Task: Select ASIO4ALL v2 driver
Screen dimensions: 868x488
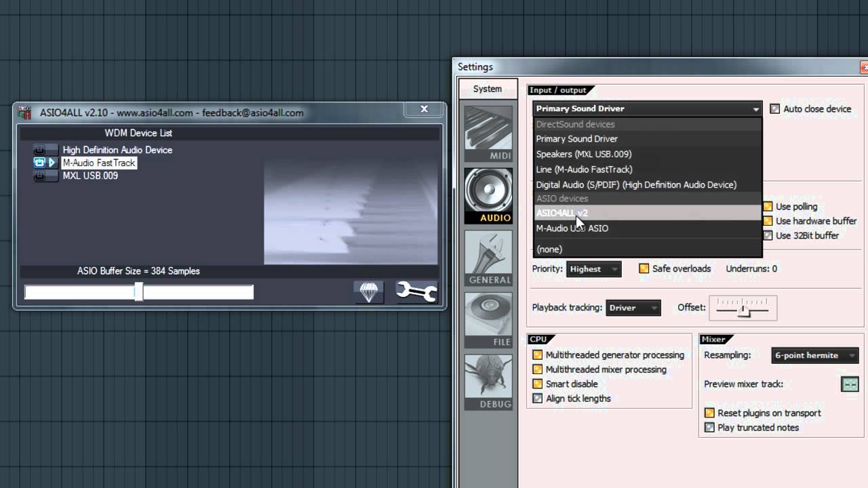Action: tap(648, 213)
